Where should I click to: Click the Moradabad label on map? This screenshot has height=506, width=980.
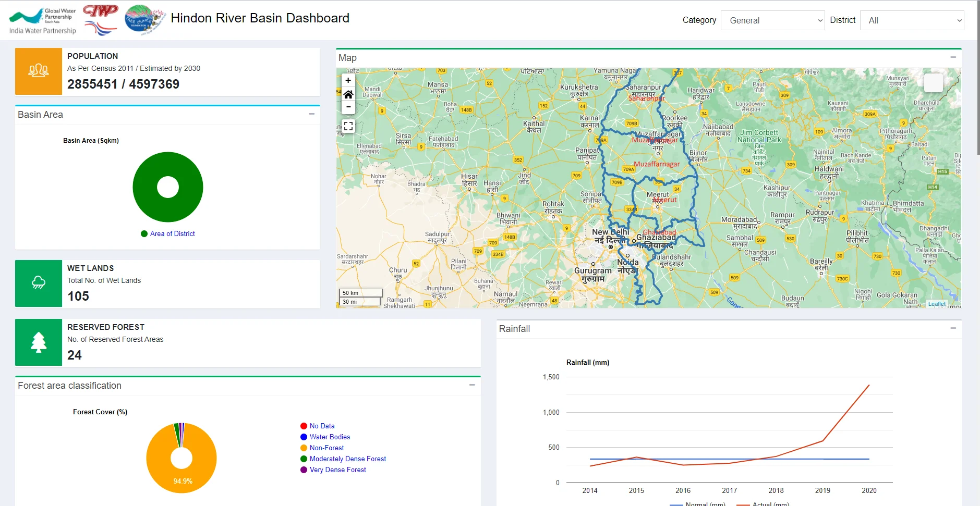(739, 219)
